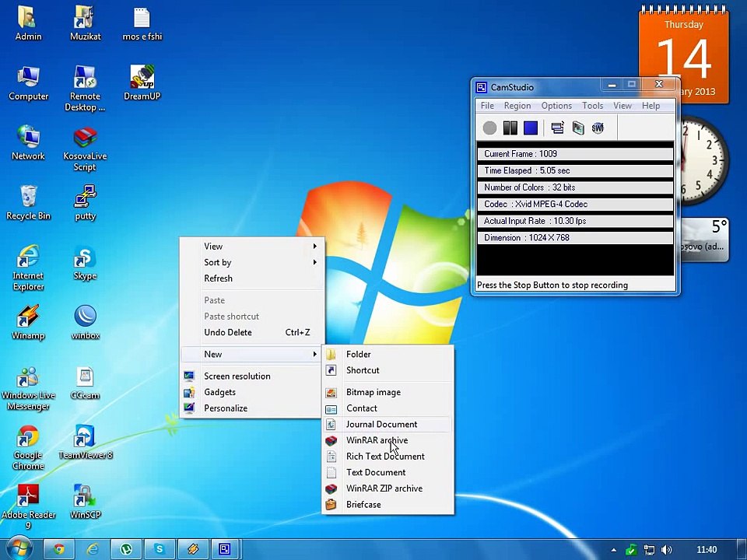Select the DreamUP desktop icon
Screen dimensions: 747x560
point(142,83)
